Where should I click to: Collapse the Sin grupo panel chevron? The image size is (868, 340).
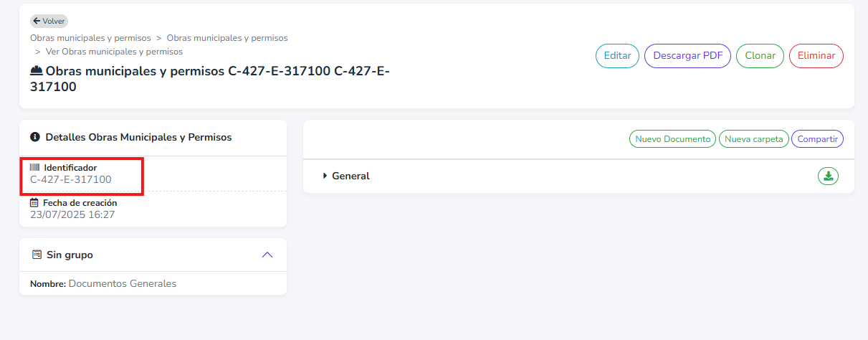(x=267, y=255)
